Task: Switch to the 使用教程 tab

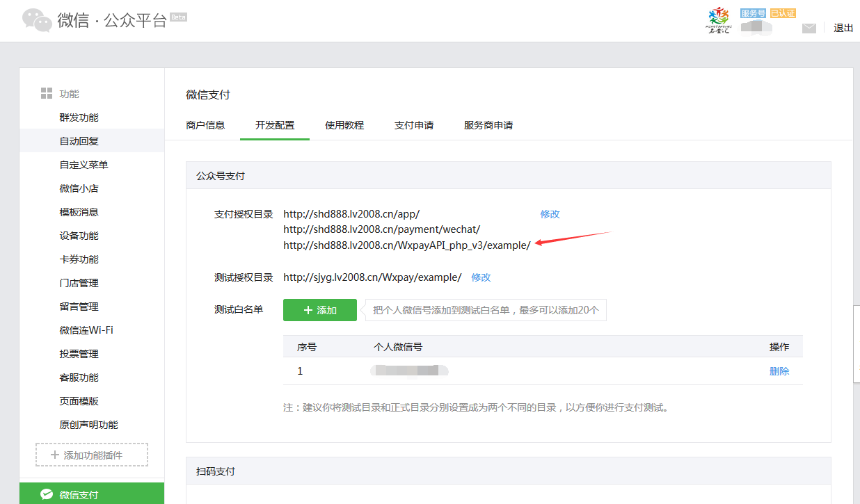Action: [x=344, y=126]
